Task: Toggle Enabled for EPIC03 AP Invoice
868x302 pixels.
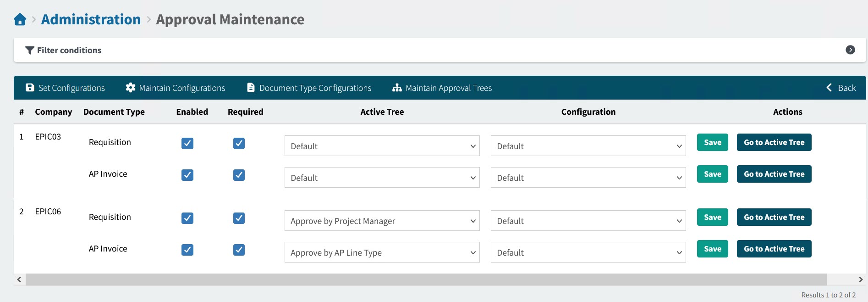Action: click(x=187, y=175)
